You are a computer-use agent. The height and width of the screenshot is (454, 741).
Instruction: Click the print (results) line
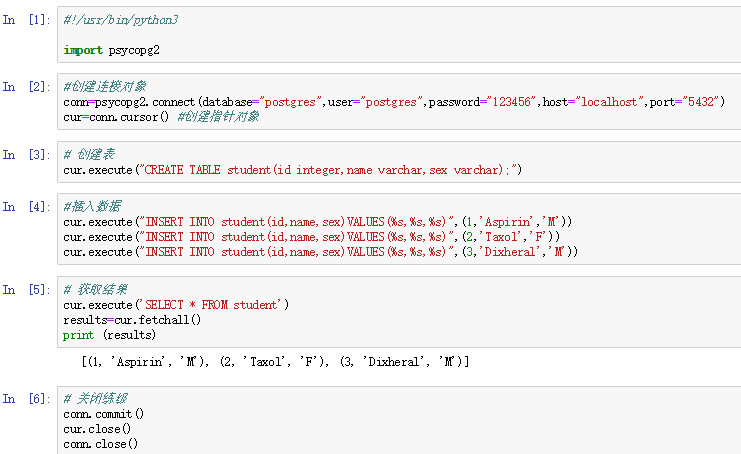(x=109, y=335)
